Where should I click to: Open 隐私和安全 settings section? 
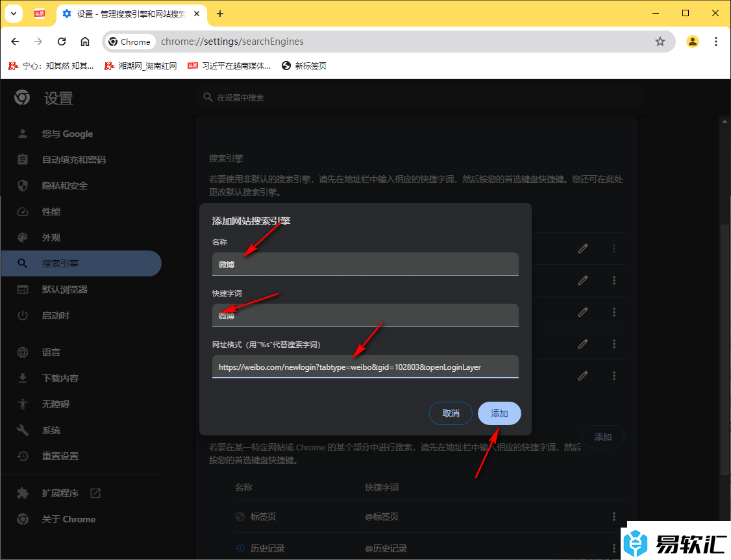82,186
